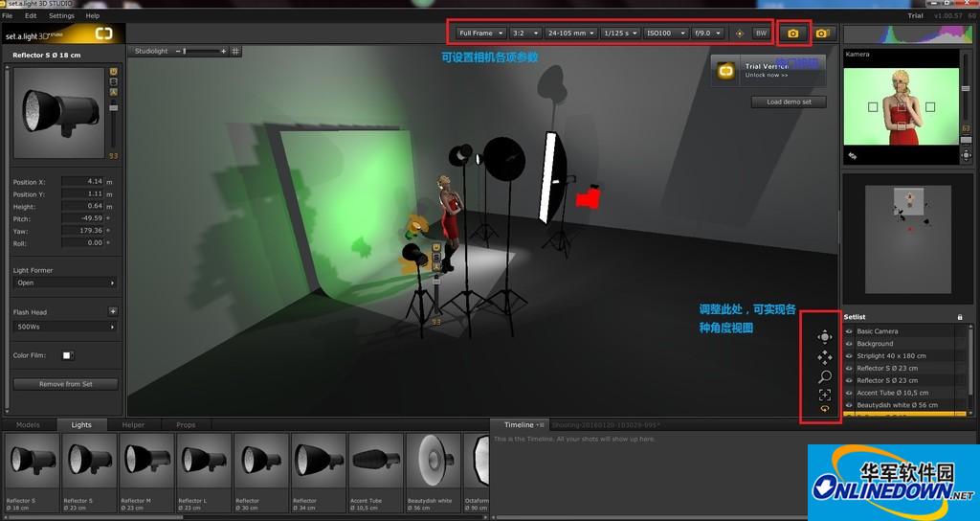Image resolution: width=980 pixels, height=521 pixels.
Task: Click Remove from Set button
Action: coord(66,384)
